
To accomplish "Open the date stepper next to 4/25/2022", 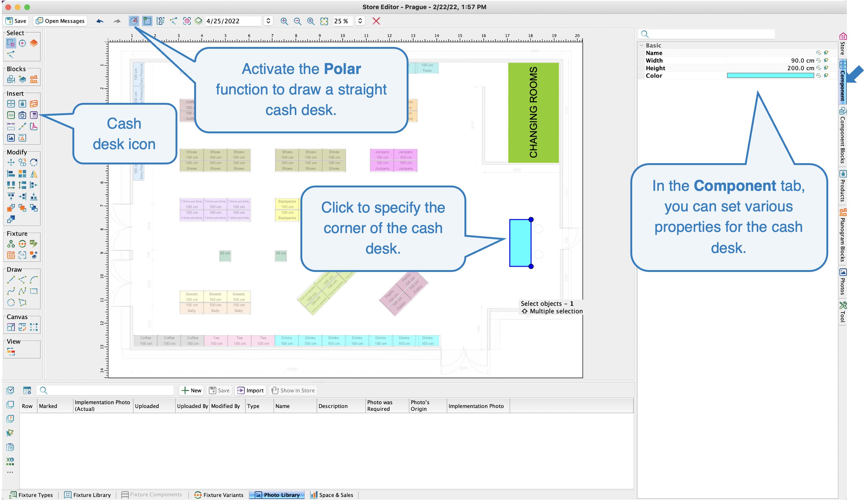I will tap(268, 21).
